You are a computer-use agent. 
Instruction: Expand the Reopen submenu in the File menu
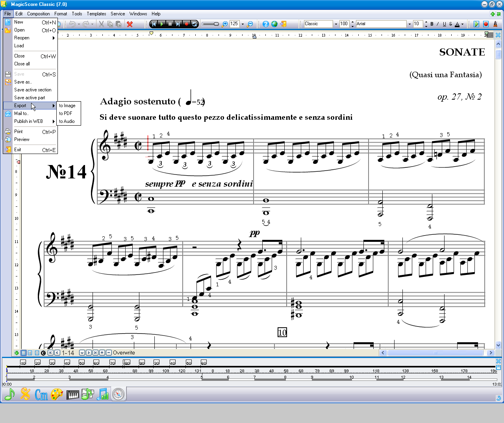[30, 38]
